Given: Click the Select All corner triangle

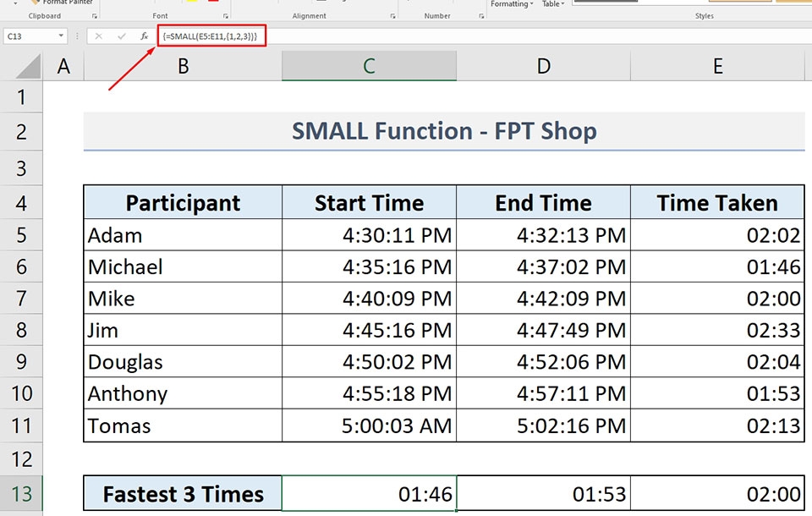Looking at the screenshot, I should click(x=27, y=66).
